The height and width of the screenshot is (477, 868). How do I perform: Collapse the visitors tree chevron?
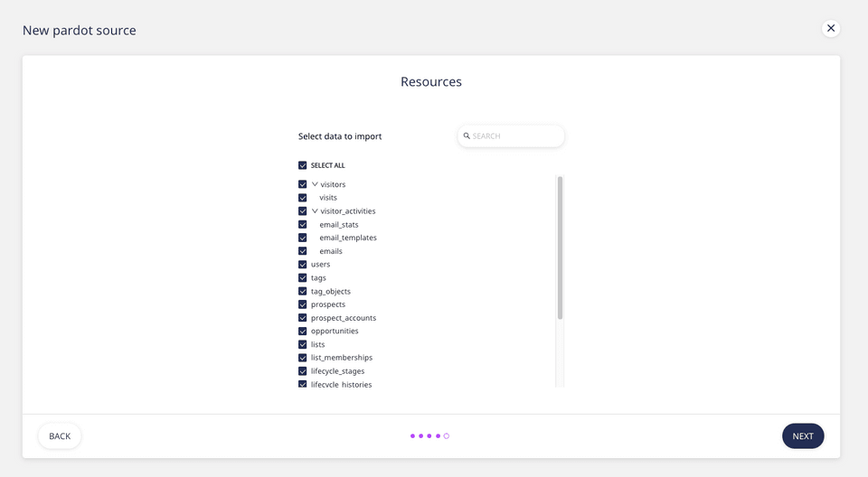pos(315,184)
